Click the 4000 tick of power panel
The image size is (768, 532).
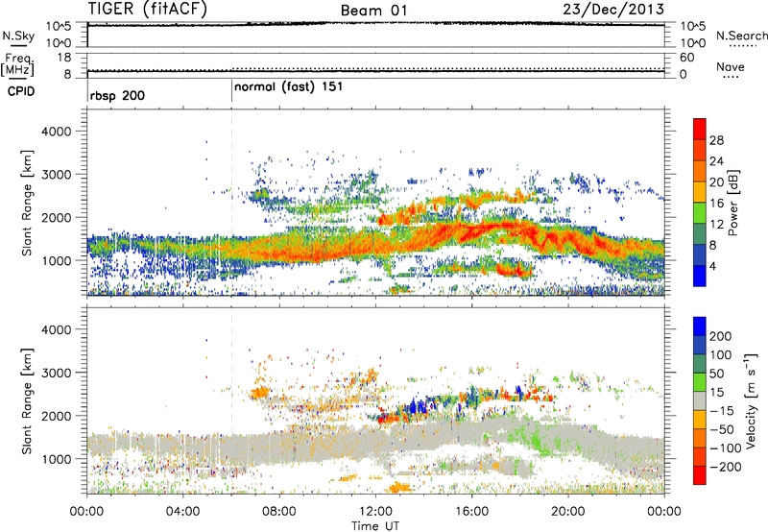pyautogui.click(x=57, y=132)
